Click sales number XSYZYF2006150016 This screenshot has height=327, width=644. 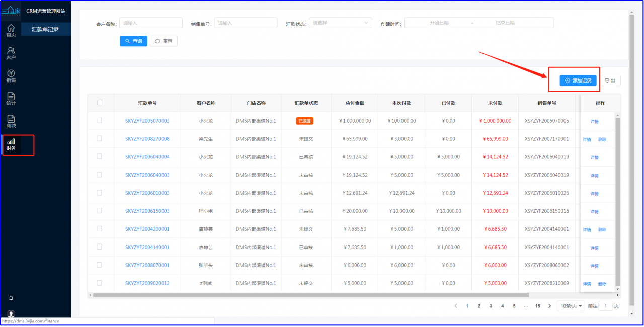pyautogui.click(x=546, y=211)
